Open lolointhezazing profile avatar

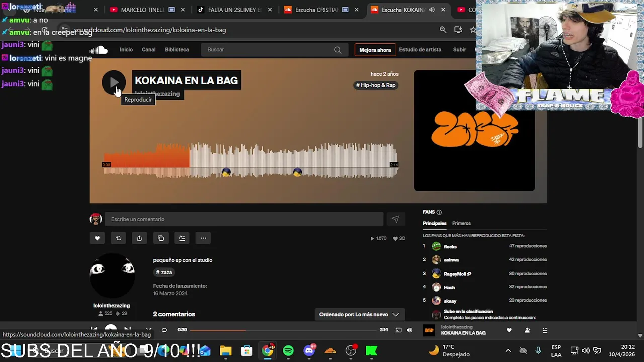pos(112,276)
